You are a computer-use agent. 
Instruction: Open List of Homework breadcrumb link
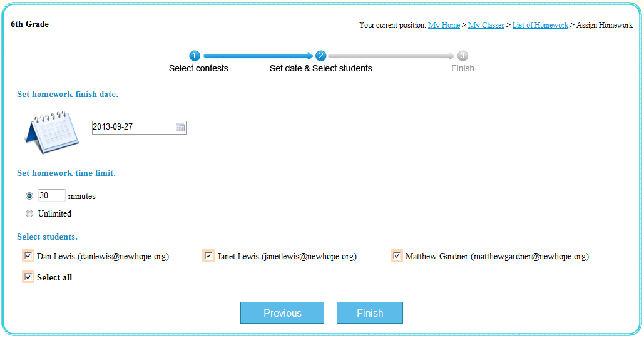click(x=540, y=25)
